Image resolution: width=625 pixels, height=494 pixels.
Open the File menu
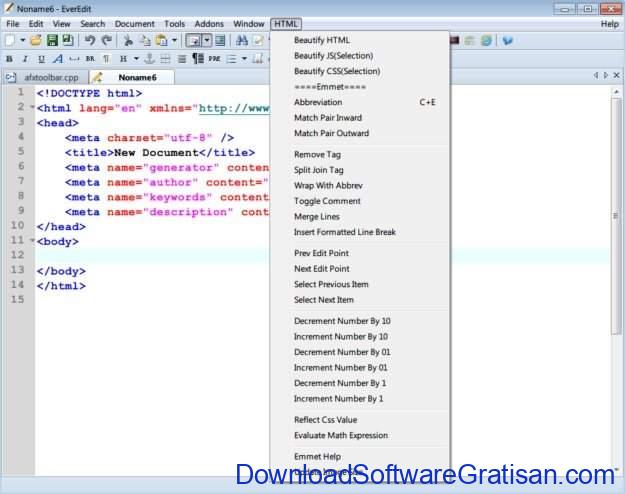tap(12, 24)
